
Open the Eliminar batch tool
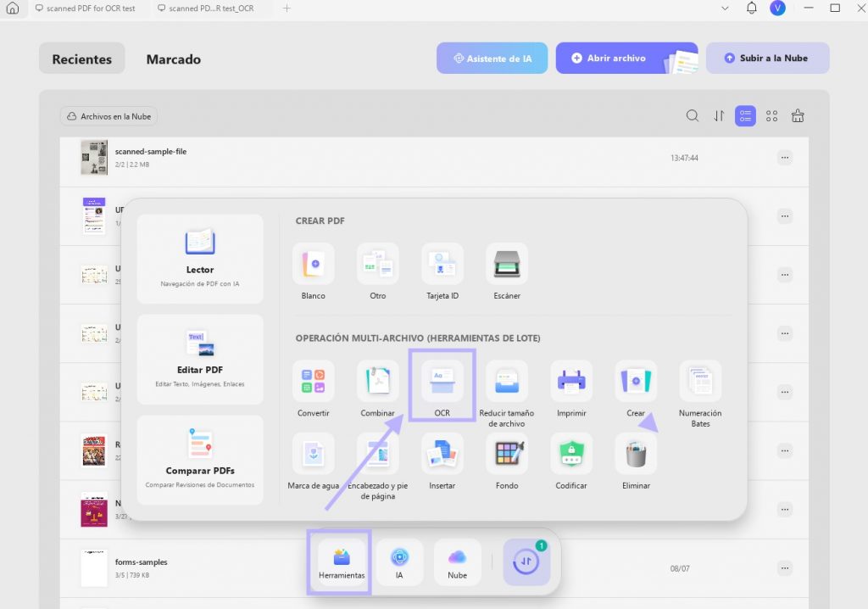(636, 454)
